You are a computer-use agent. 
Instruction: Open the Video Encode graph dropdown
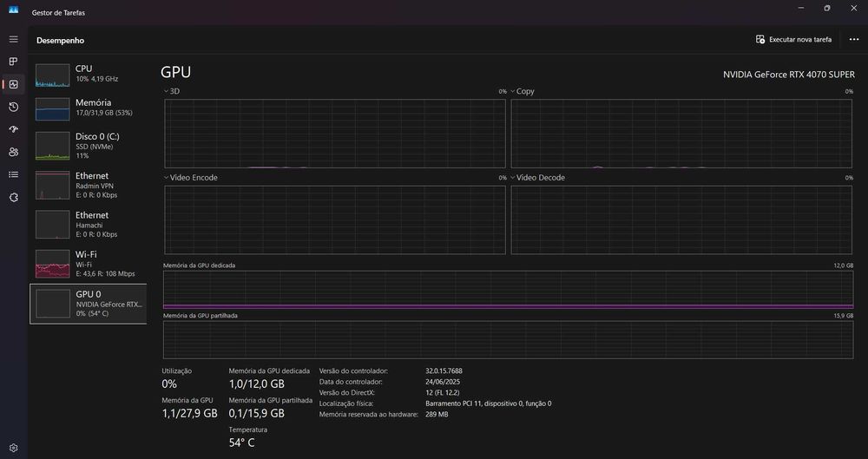(190, 178)
